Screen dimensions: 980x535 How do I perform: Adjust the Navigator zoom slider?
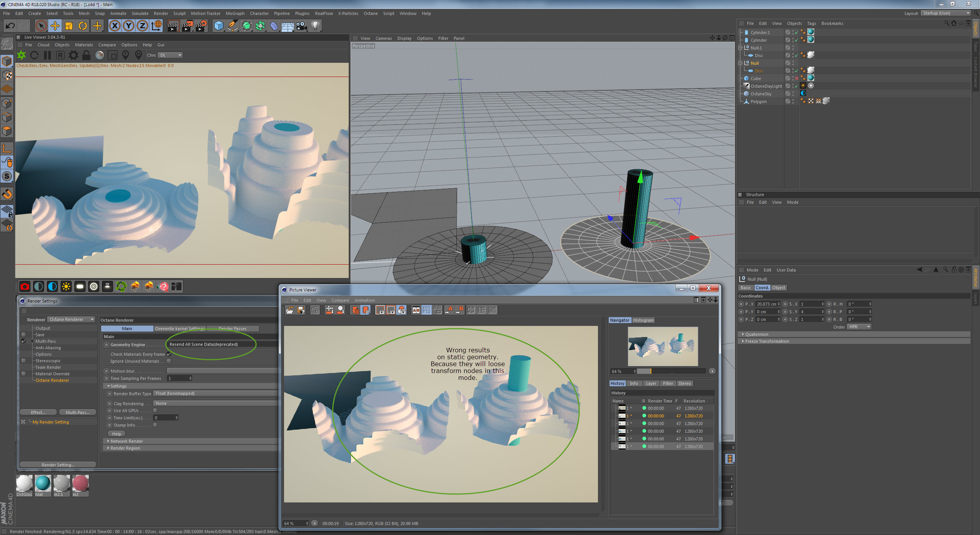(x=650, y=371)
